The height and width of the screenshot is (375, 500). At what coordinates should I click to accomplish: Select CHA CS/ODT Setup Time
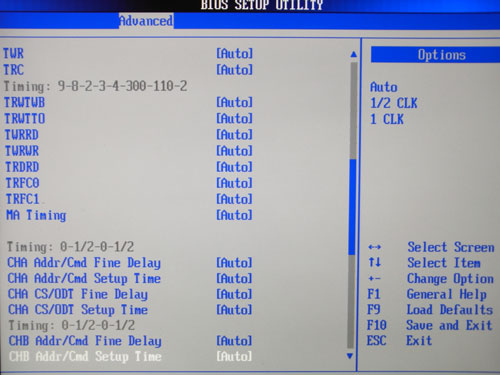click(x=78, y=310)
